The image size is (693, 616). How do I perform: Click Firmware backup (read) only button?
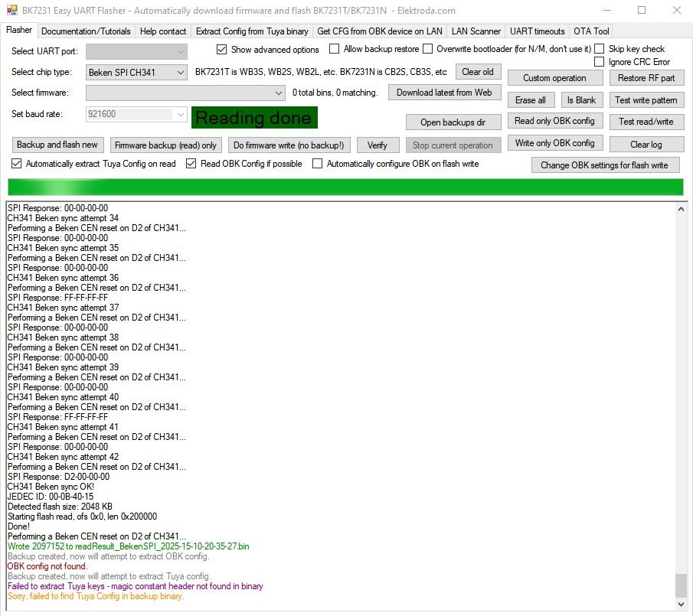point(165,145)
